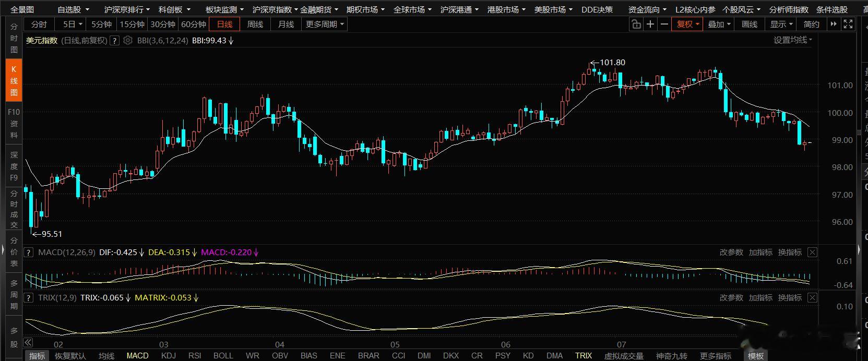Click the BBI:99.43 value readout
The width and height of the screenshot is (868, 361).
tap(209, 40)
